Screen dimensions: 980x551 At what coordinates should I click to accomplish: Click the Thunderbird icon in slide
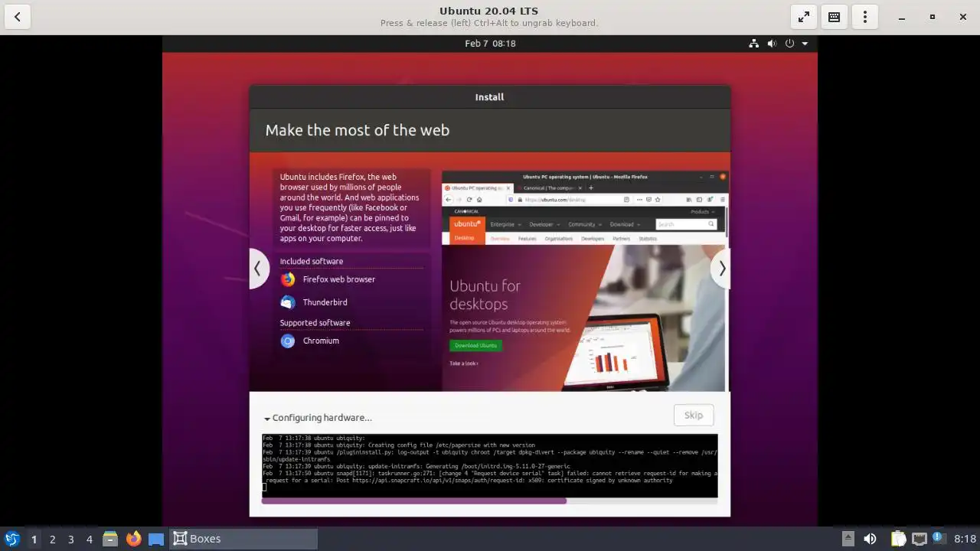pos(288,302)
